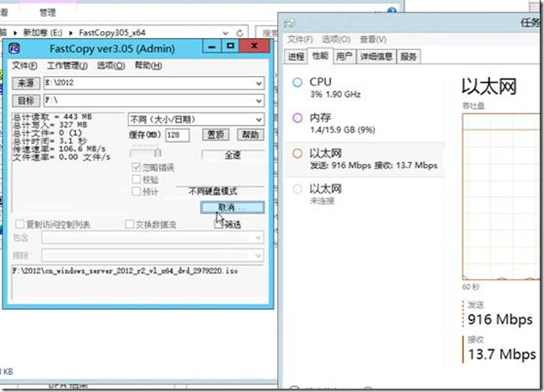Expand the 排除 exclude filter dropdown
The height and width of the screenshot is (392, 544).
click(258, 256)
